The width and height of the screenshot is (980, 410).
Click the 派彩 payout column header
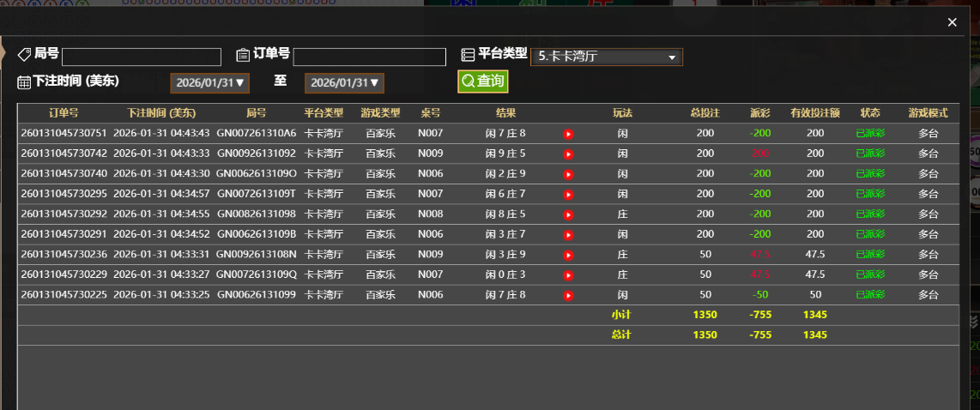[x=760, y=113]
